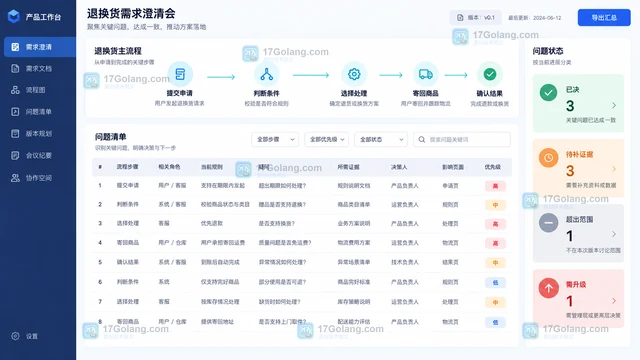
Task: Click the red up-arrow icon on 需升级 card
Action: pyautogui.click(x=548, y=288)
